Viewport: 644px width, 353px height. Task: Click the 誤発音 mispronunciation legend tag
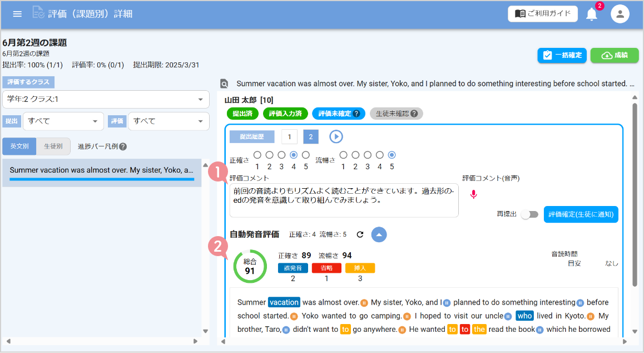tap(293, 268)
